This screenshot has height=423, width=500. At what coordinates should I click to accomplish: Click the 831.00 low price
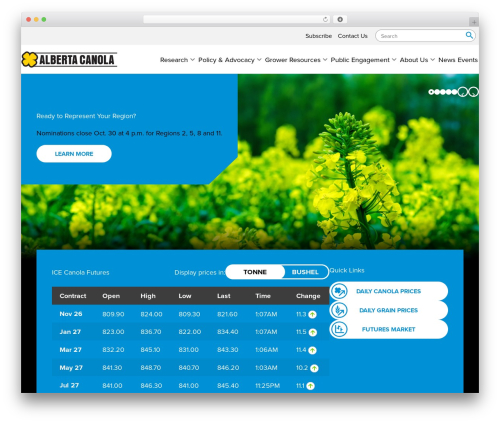point(188,350)
